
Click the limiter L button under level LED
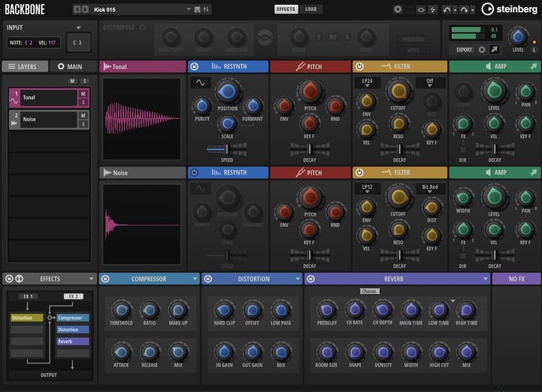point(534,50)
